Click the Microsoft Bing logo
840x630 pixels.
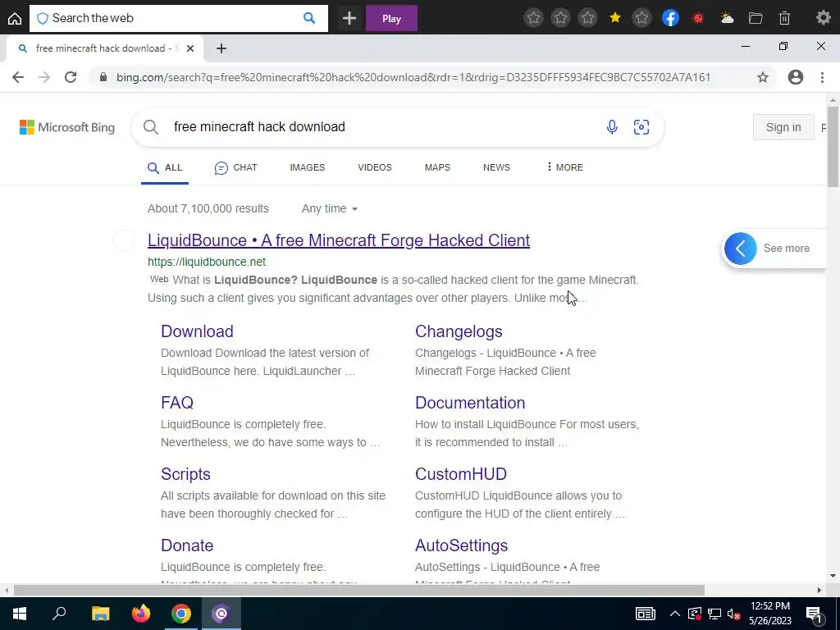coord(67,127)
